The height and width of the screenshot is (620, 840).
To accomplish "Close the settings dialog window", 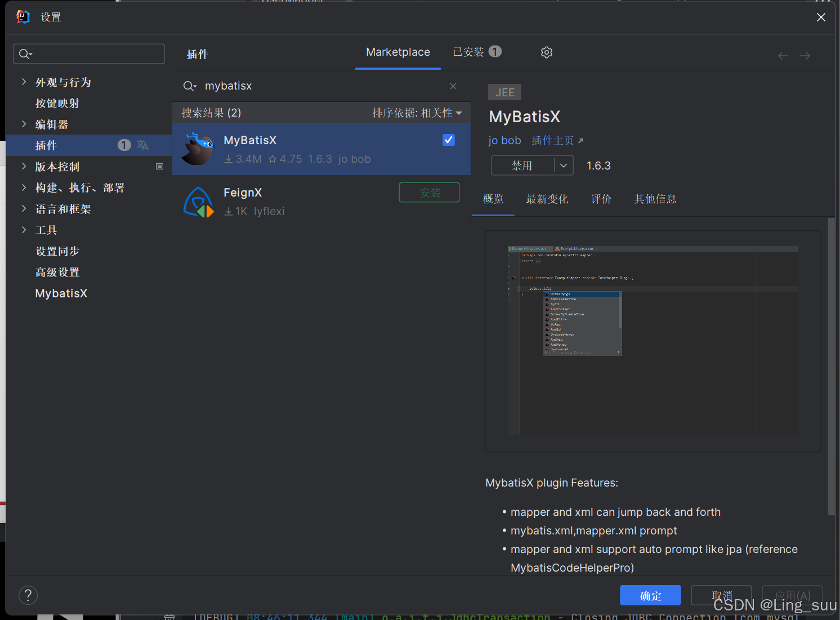I will coord(821,17).
